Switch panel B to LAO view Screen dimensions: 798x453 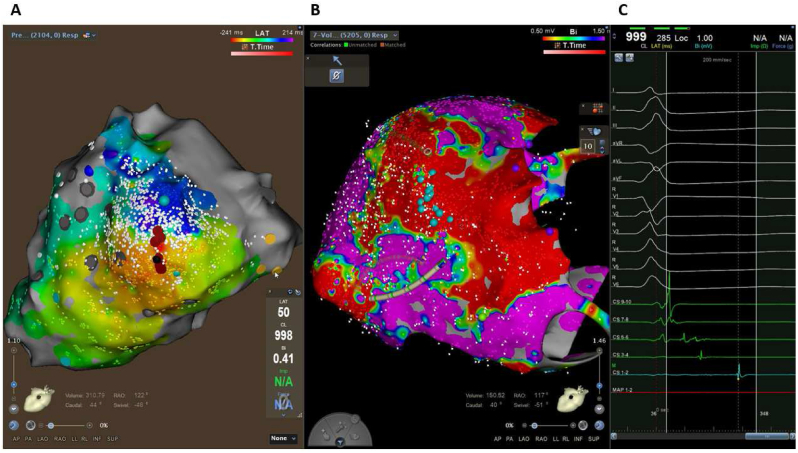pyautogui.click(x=524, y=439)
